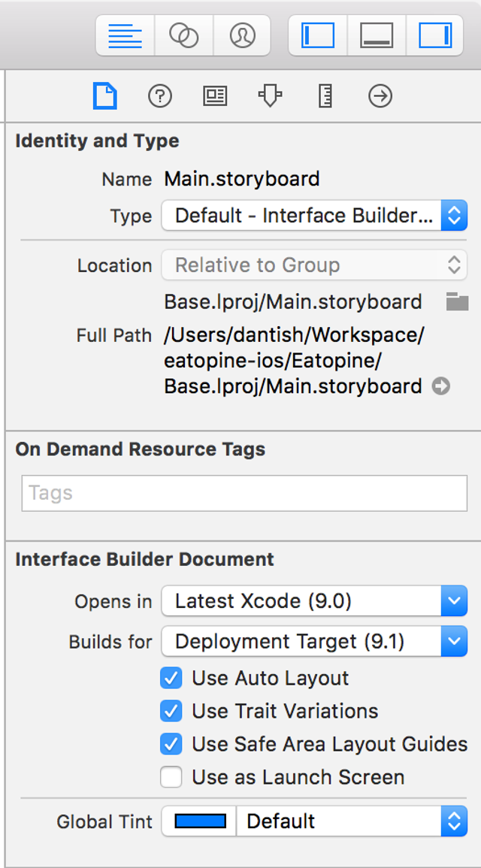The image size is (481, 868).
Task: Uncheck Use Safe Area Layout Guides
Action: (171, 744)
